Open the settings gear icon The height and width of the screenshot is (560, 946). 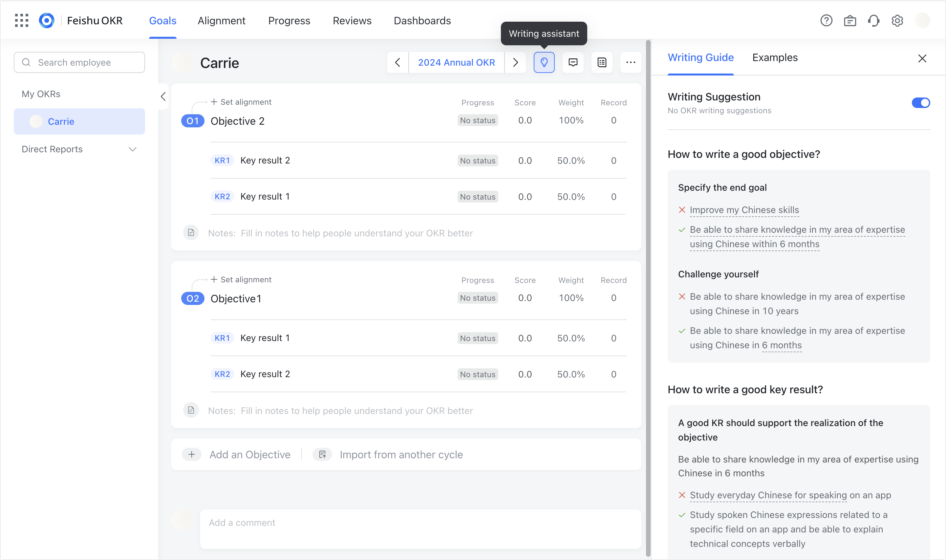[x=897, y=20]
